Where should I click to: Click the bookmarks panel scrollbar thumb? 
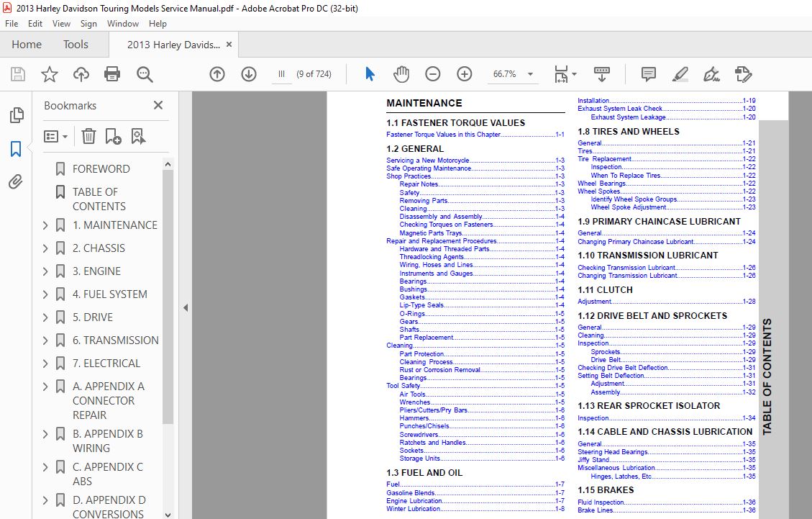point(168,297)
